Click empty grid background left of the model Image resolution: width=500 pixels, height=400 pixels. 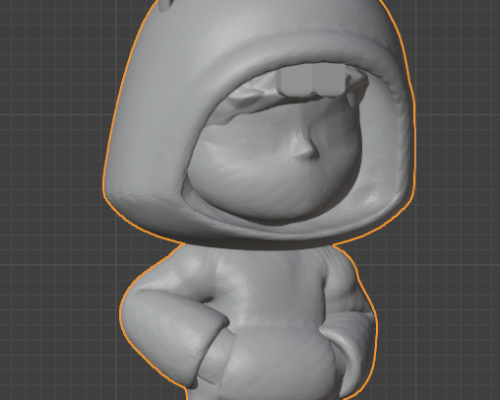click(x=50, y=200)
